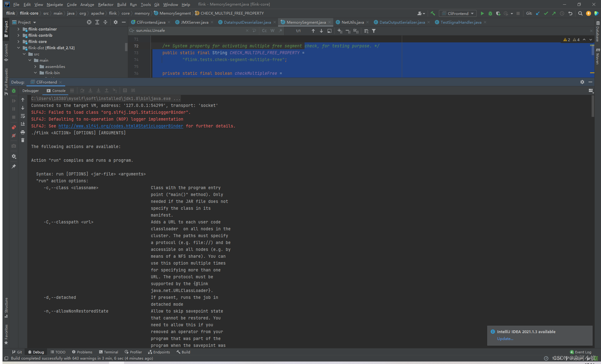Collapse flink-bin folder
The image size is (601, 364).
point(35,73)
